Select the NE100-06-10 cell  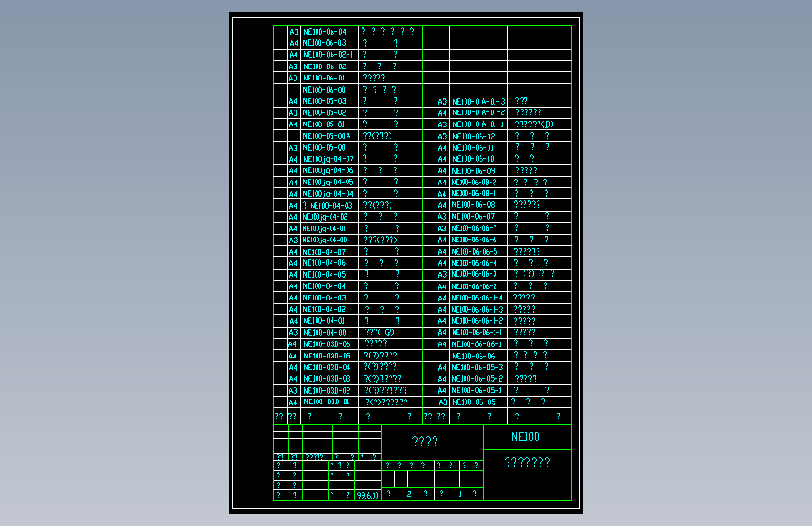click(x=478, y=159)
